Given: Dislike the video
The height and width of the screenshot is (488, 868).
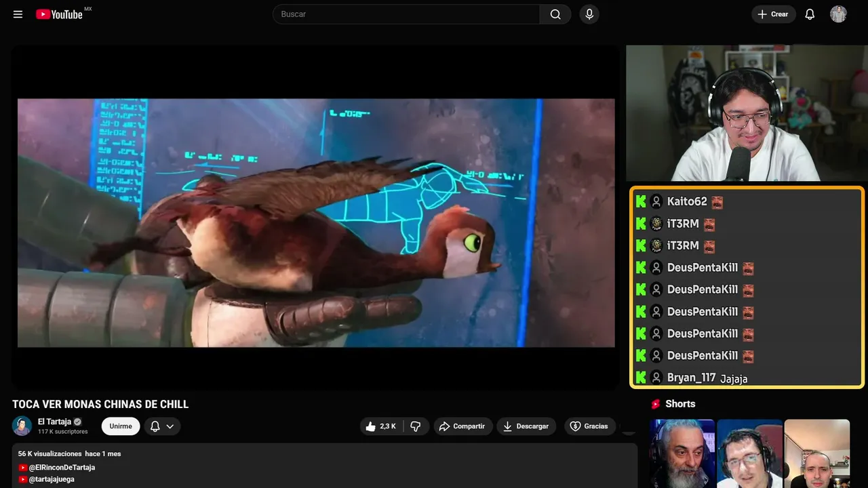Looking at the screenshot, I should click(x=416, y=426).
